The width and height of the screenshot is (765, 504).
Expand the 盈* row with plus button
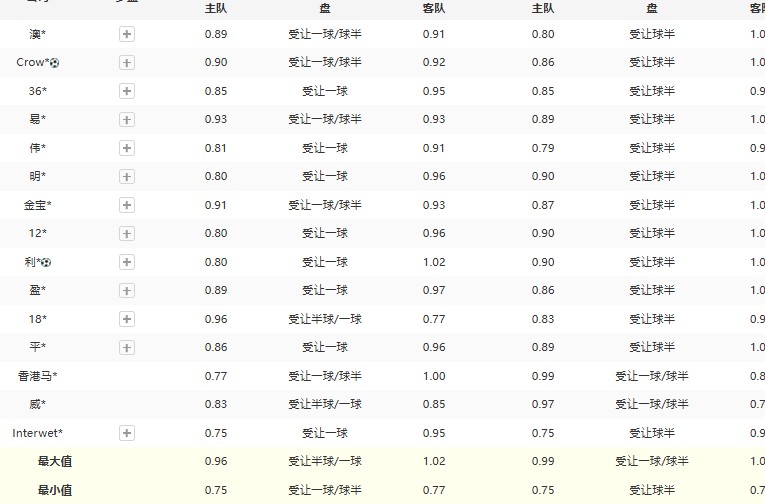(x=127, y=290)
